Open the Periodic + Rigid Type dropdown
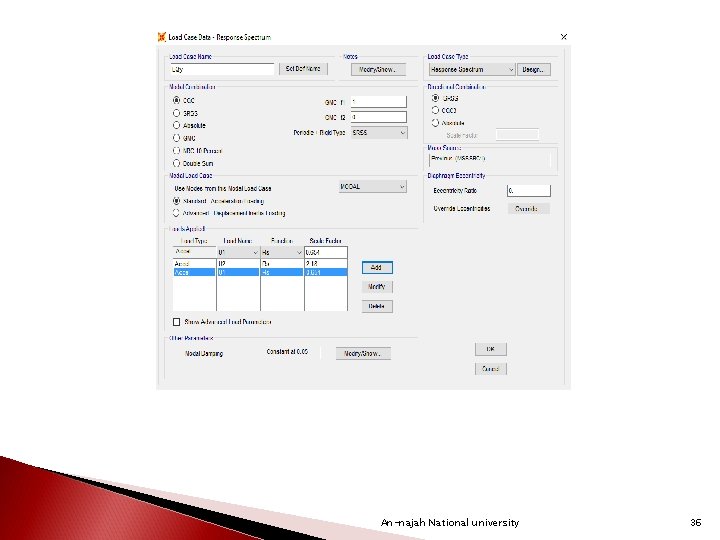This screenshot has height=540, width=720. pos(379,133)
